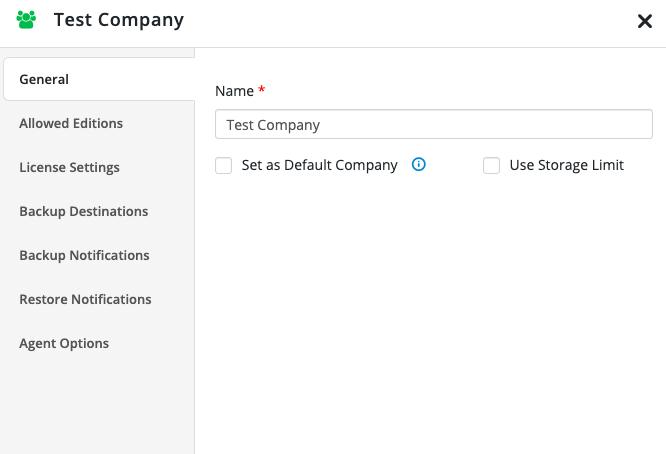Enable the Set as Default Company checkbox

(224, 166)
